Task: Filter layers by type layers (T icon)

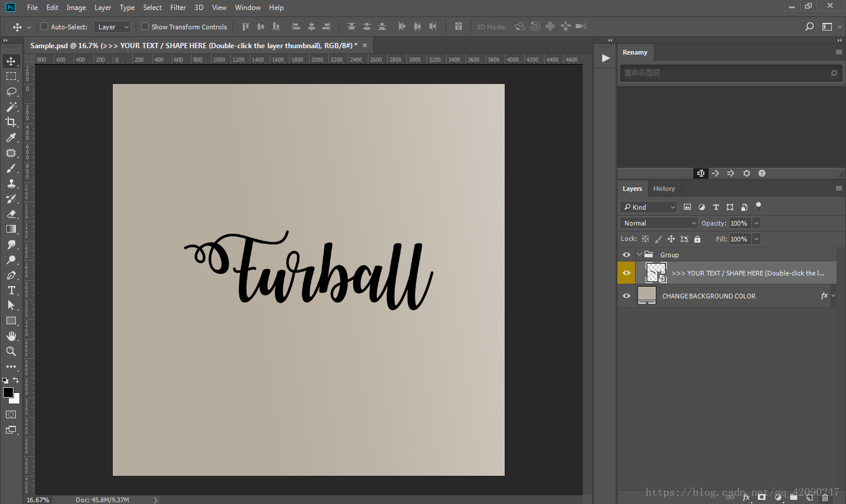Action: [716, 207]
